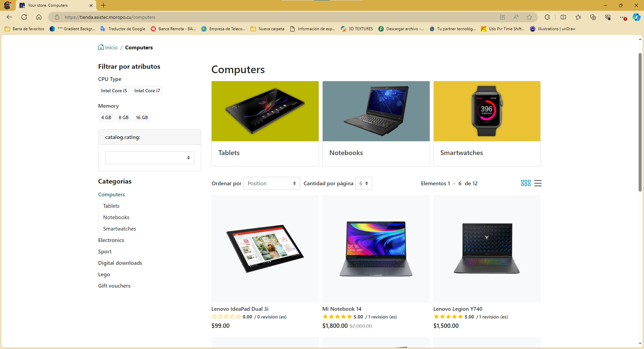Open the Notebooks category in the sidebar
The height and width of the screenshot is (349, 644).
(116, 217)
